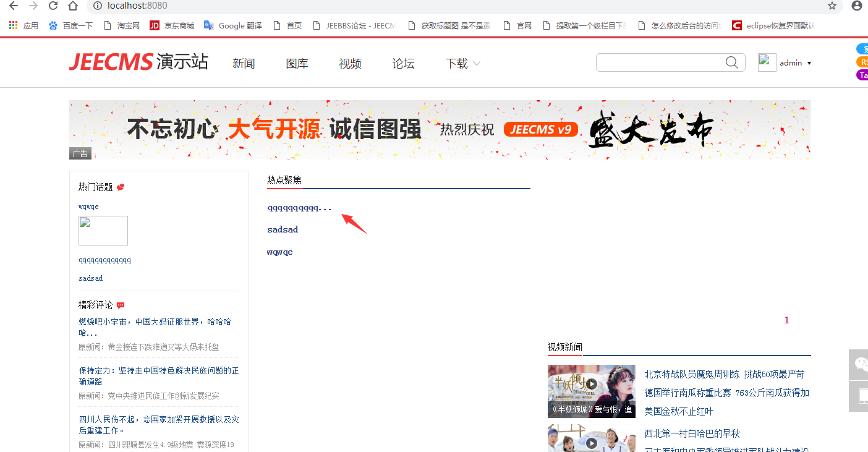Click the 视频新闻 section heading
This screenshot has width=868, height=452.
coord(565,348)
